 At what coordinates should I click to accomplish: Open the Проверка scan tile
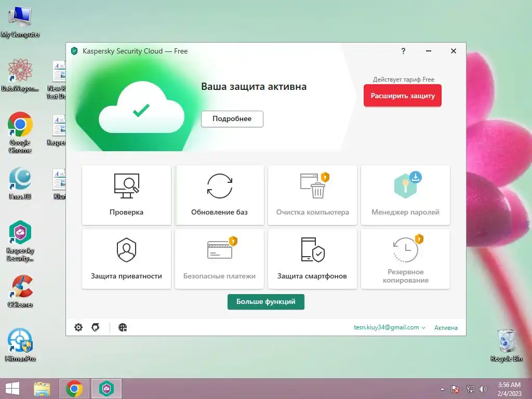pos(126,195)
